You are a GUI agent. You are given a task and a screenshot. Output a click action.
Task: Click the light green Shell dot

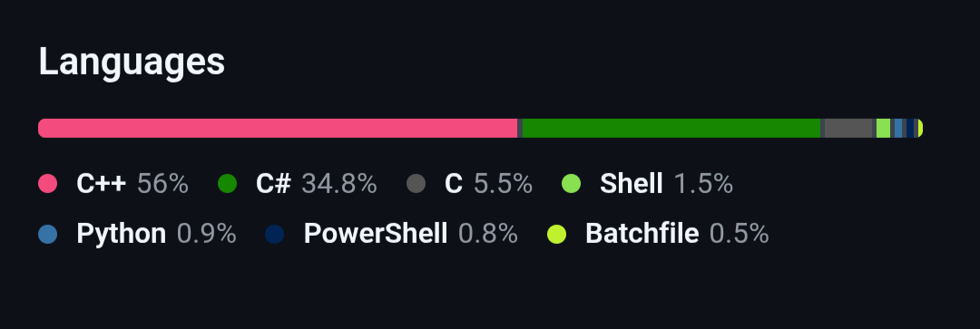[x=572, y=184]
